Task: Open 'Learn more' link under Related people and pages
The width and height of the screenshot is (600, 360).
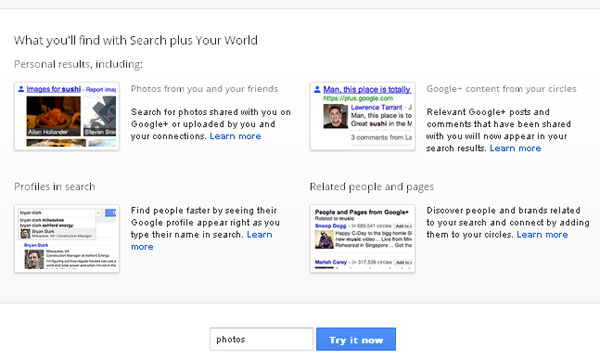Action: click(x=542, y=235)
